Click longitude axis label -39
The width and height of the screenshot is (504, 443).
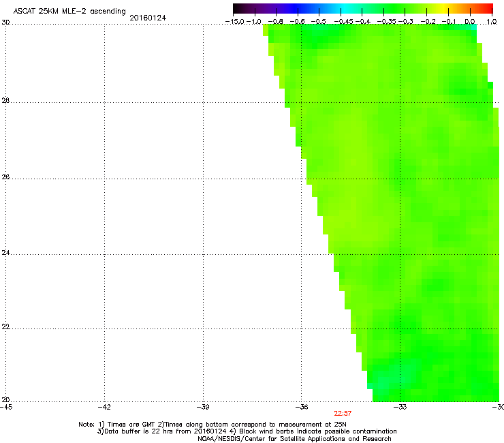tap(203, 407)
